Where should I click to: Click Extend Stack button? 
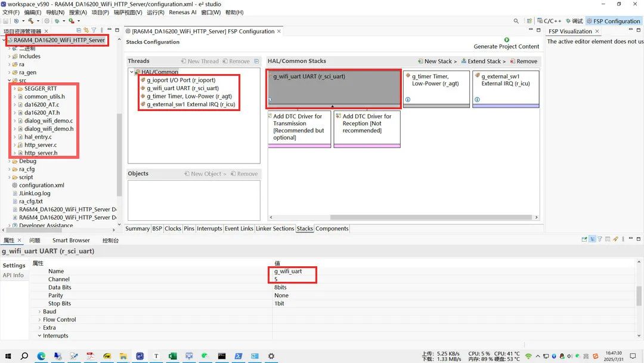click(x=484, y=61)
